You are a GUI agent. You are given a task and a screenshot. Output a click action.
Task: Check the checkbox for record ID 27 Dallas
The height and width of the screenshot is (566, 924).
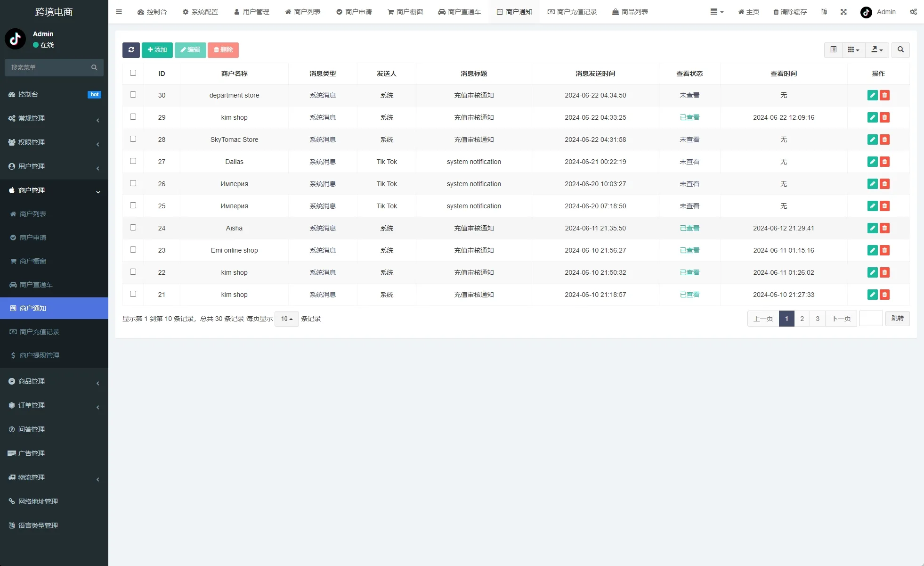tap(133, 161)
